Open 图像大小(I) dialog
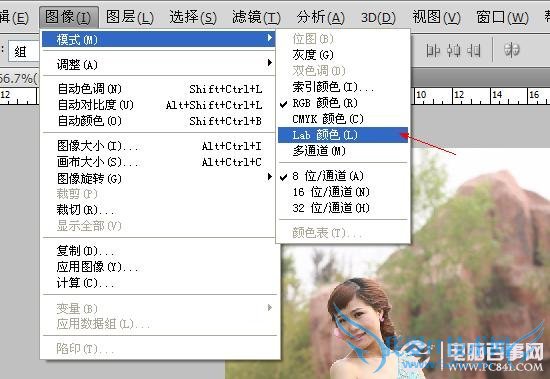The width and height of the screenshot is (550, 379). 159,146
